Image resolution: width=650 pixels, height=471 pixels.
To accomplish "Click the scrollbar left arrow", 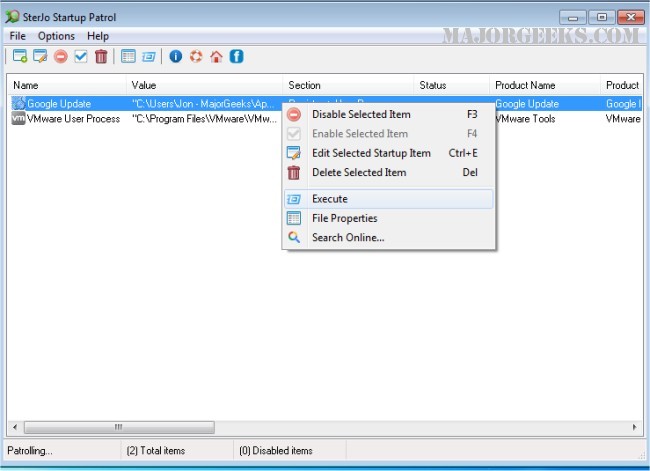I will 15,427.
